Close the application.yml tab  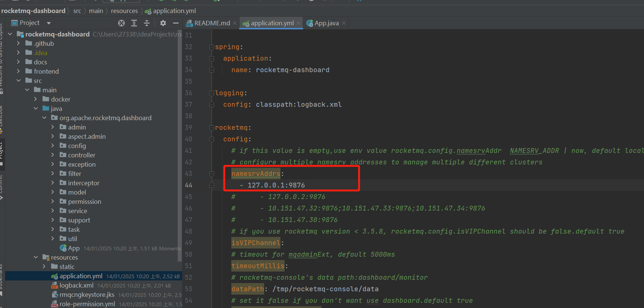point(298,23)
